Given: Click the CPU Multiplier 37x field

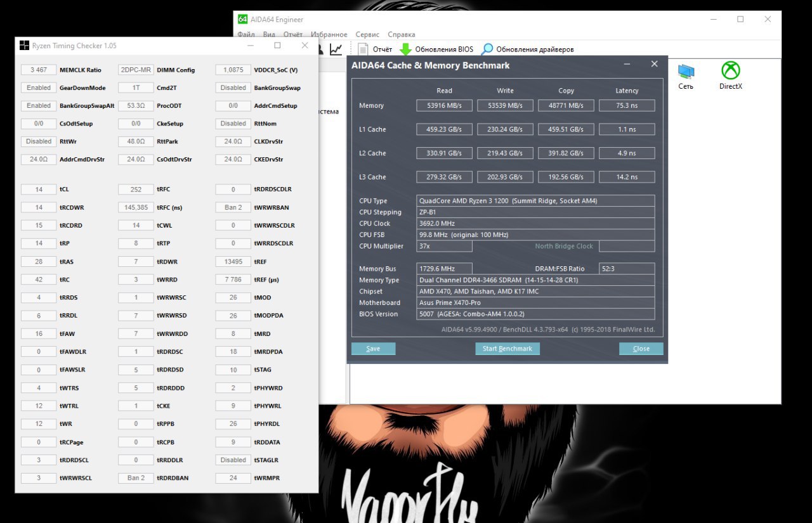Looking at the screenshot, I should click(x=444, y=246).
